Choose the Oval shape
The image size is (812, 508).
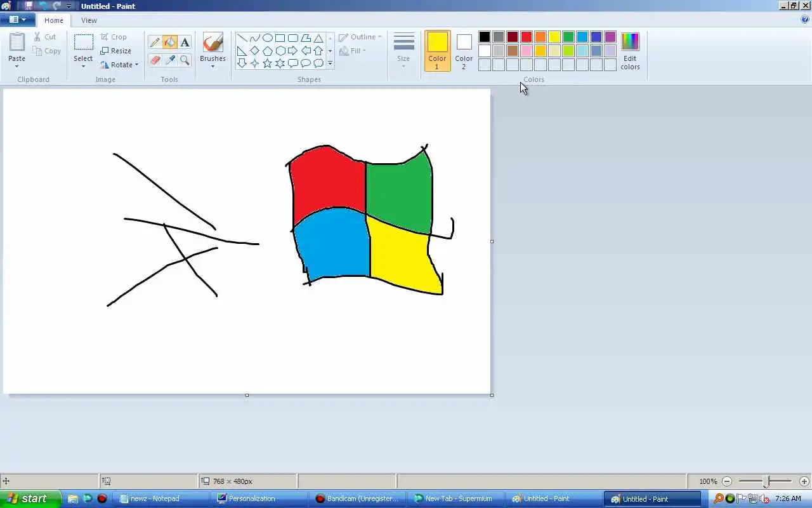click(x=267, y=38)
